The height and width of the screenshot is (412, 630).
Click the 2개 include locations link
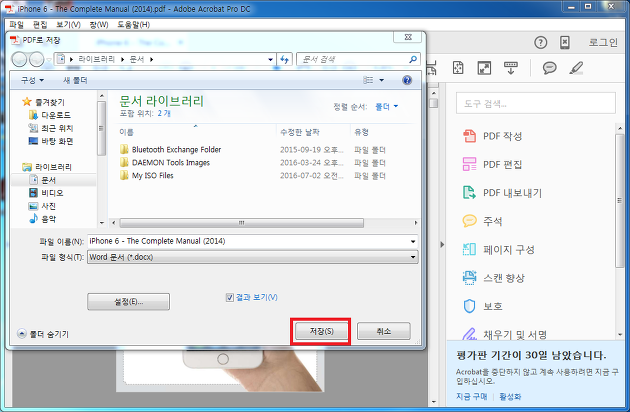click(x=164, y=113)
